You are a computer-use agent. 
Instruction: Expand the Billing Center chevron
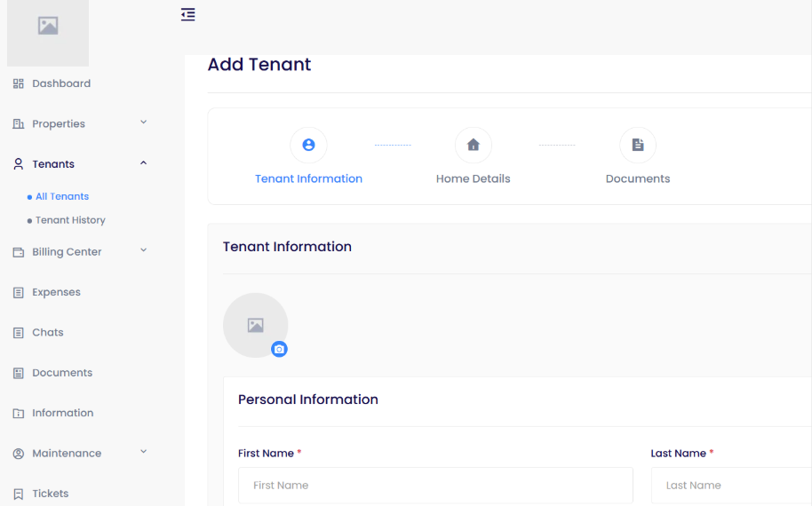143,251
